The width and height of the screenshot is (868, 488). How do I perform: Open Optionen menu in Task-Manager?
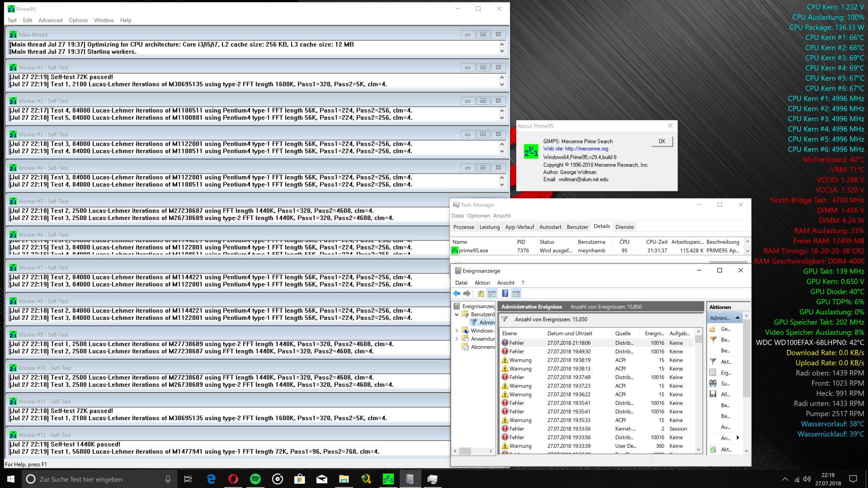(478, 216)
